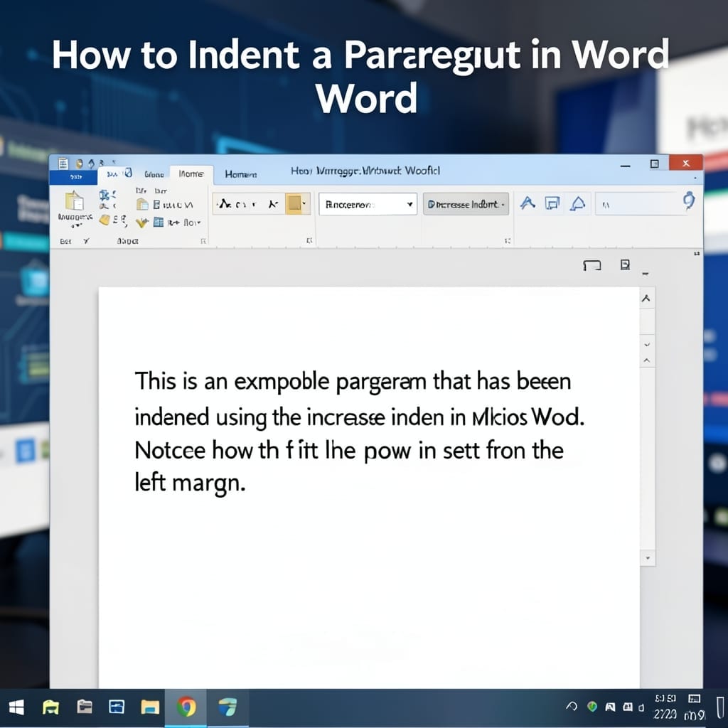Viewport: 728px width, 728px height.
Task: Click the blue A text effects icon
Action: coord(528,203)
